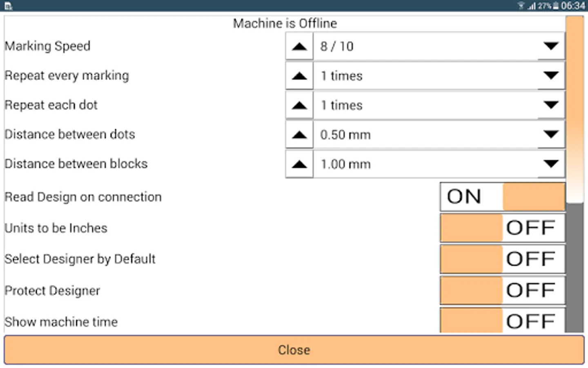Increase Repeat each dot count

click(299, 105)
